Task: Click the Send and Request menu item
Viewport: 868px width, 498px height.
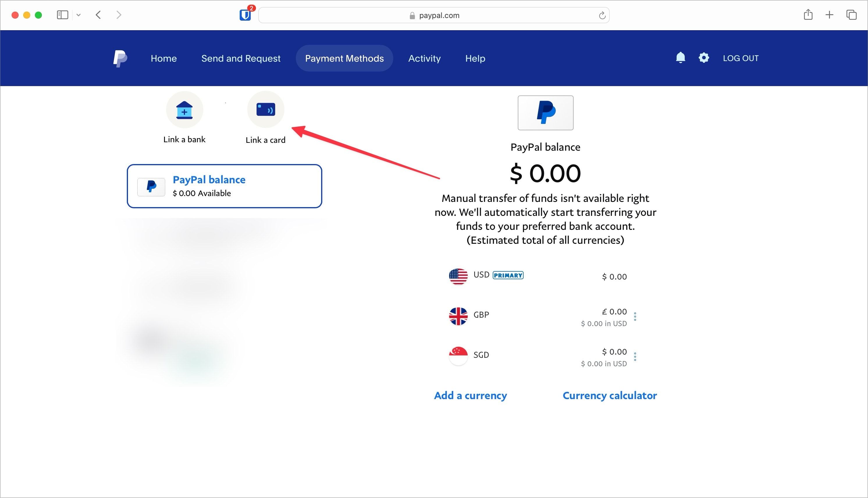Action: (x=241, y=58)
